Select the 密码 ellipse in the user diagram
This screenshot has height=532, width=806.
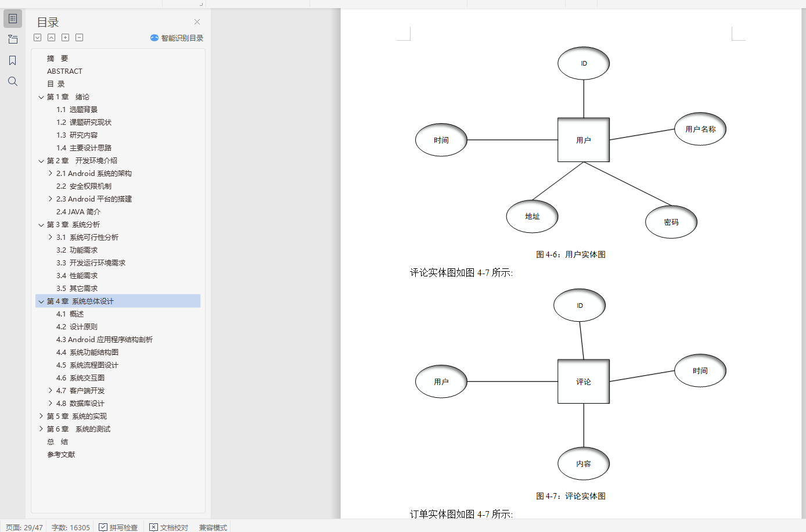point(671,222)
